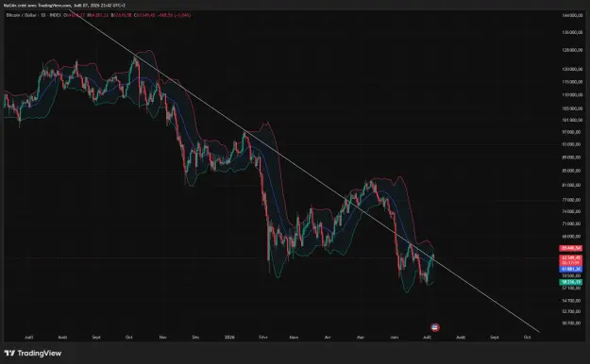The height and width of the screenshot is (364, 590).
Task: Click the 81 000,00 price scale label
Action: tap(572, 185)
